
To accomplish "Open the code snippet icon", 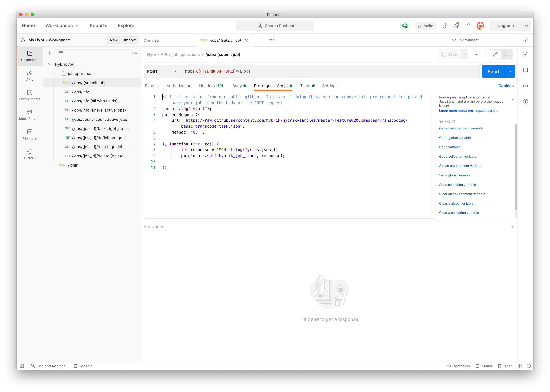I will point(525,86).
